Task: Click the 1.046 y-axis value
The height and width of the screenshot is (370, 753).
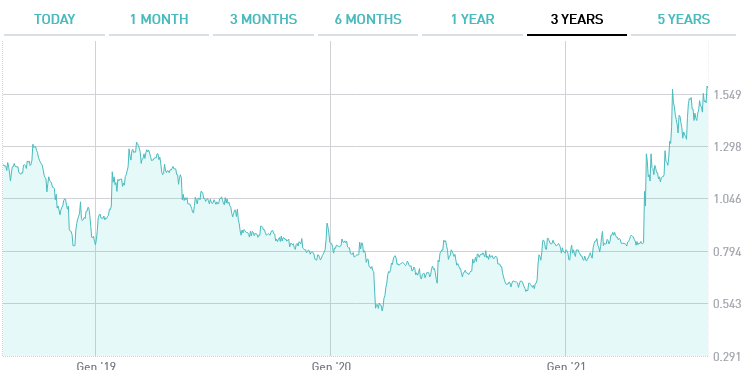Action: pos(728,199)
